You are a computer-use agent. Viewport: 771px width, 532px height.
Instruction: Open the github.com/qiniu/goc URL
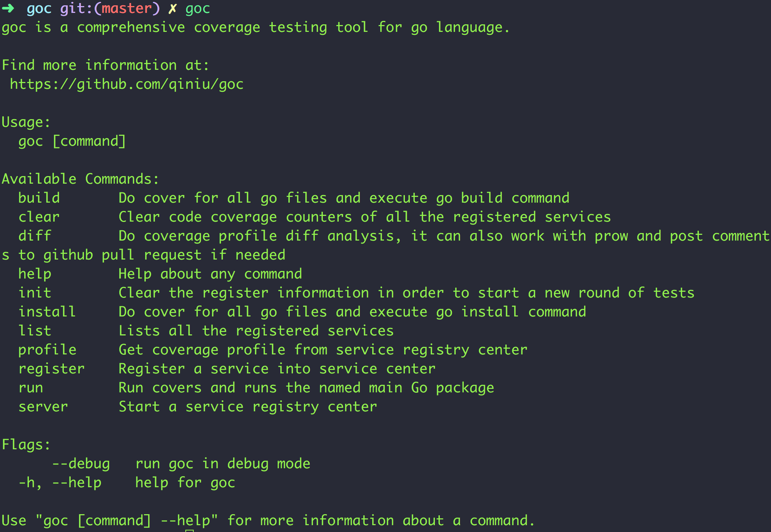pyautogui.click(x=126, y=84)
